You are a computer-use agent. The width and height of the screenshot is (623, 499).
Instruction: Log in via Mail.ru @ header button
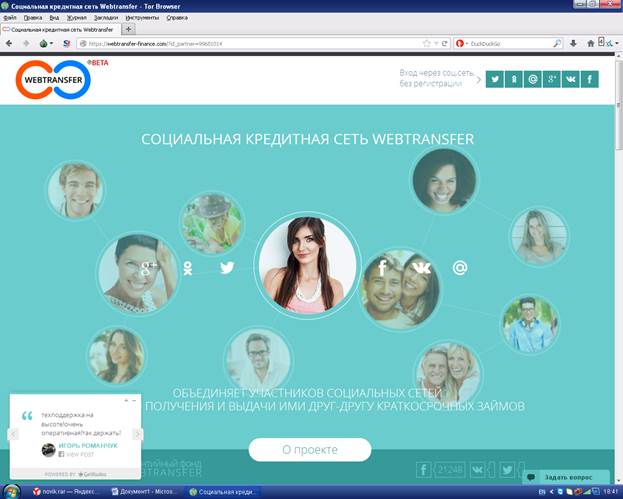(x=532, y=79)
